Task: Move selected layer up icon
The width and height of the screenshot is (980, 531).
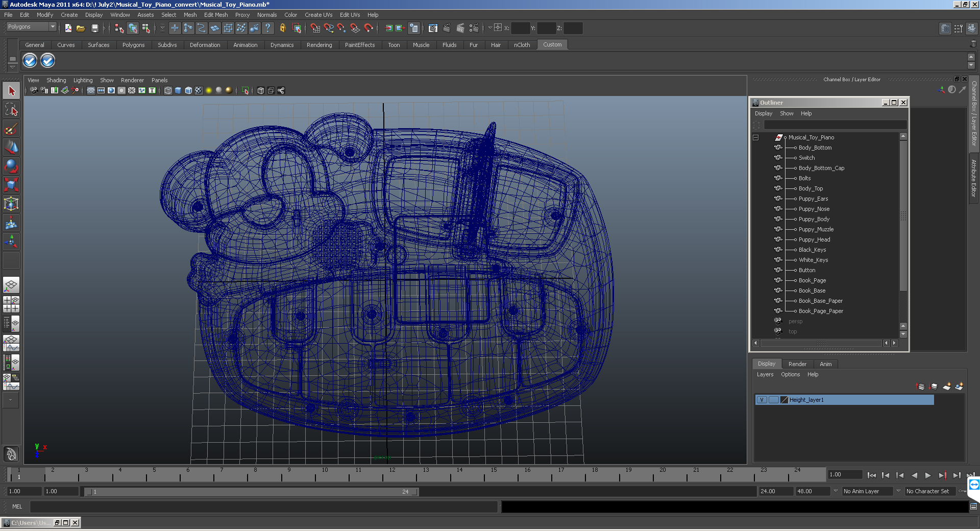Action: (x=921, y=387)
